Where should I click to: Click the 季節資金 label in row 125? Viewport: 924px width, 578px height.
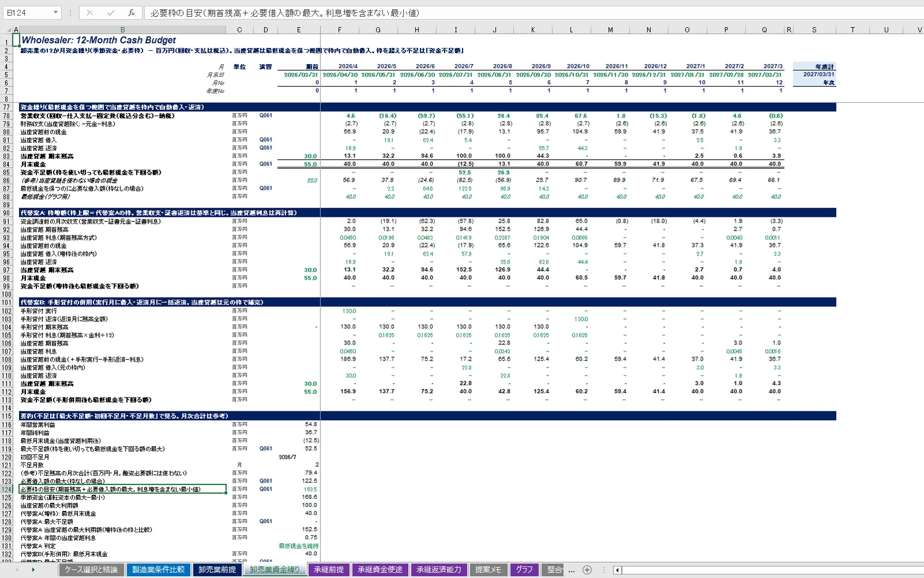(x=62, y=497)
